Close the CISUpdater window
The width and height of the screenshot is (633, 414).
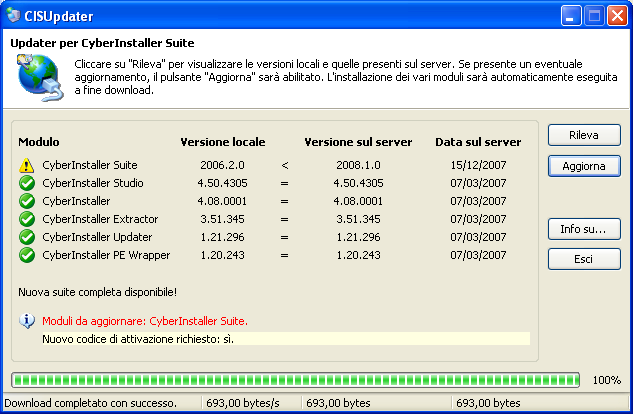pos(618,16)
